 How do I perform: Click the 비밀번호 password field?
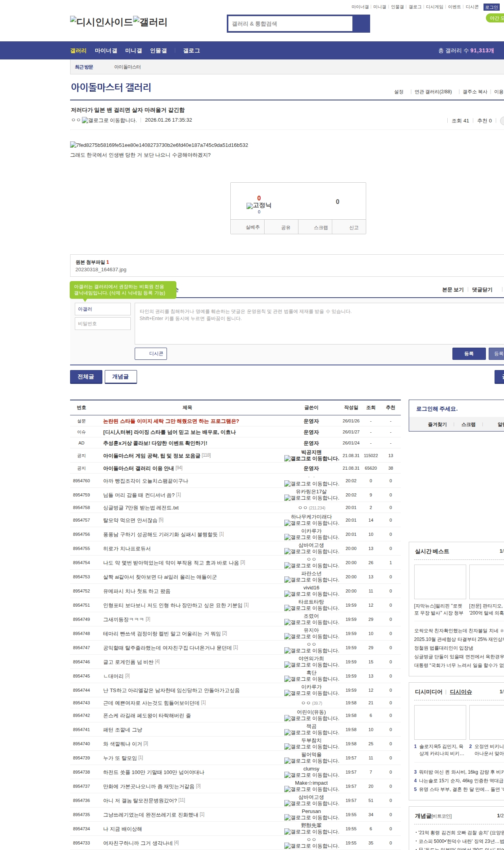(102, 324)
